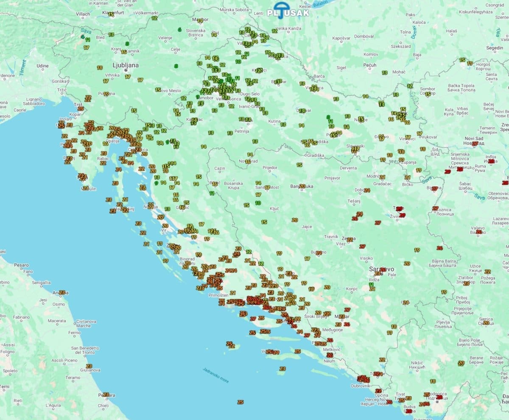Image resolution: width=509 pixels, height=420 pixels.
Task: Click the Jadransko more sea label
Action: tap(216, 375)
